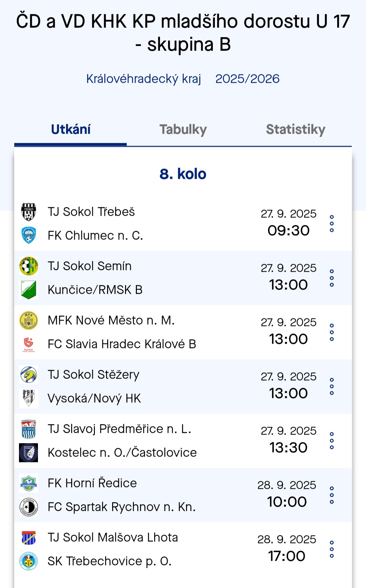
Task: Click the MFK Nové Město n. M. logo
Action: (28, 320)
